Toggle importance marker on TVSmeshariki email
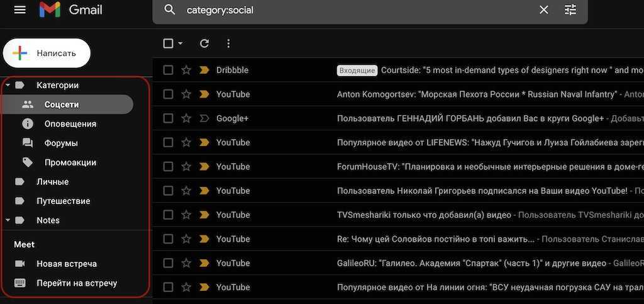 [x=204, y=215]
